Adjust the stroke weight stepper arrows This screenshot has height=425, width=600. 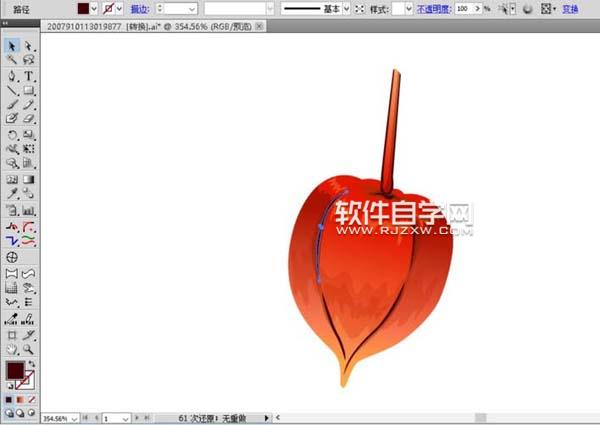160,9
